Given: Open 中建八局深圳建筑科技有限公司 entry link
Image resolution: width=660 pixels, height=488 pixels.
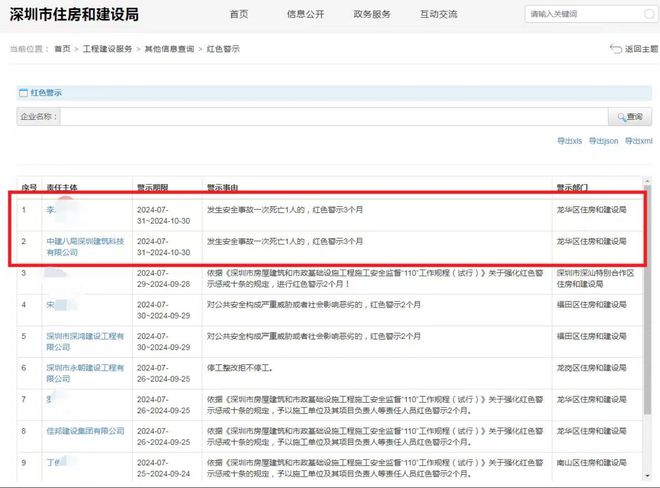Looking at the screenshot, I should [85, 247].
